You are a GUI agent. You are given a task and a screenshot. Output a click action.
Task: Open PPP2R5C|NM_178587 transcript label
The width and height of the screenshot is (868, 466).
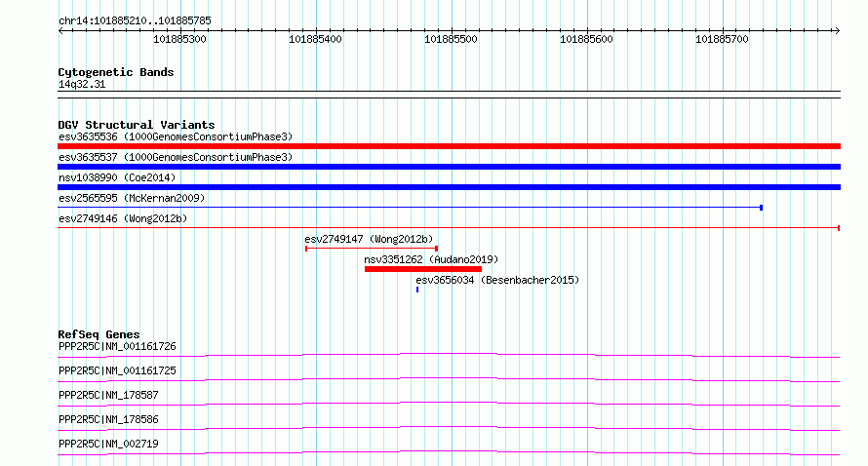pos(108,395)
